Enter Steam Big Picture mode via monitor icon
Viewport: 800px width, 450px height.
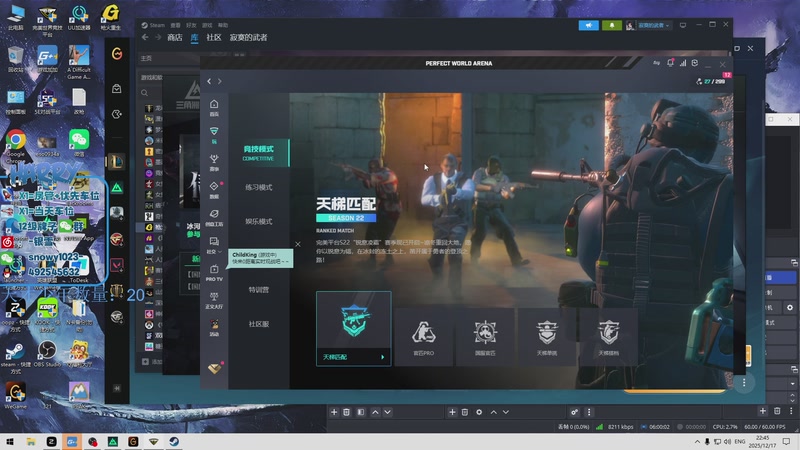683,25
